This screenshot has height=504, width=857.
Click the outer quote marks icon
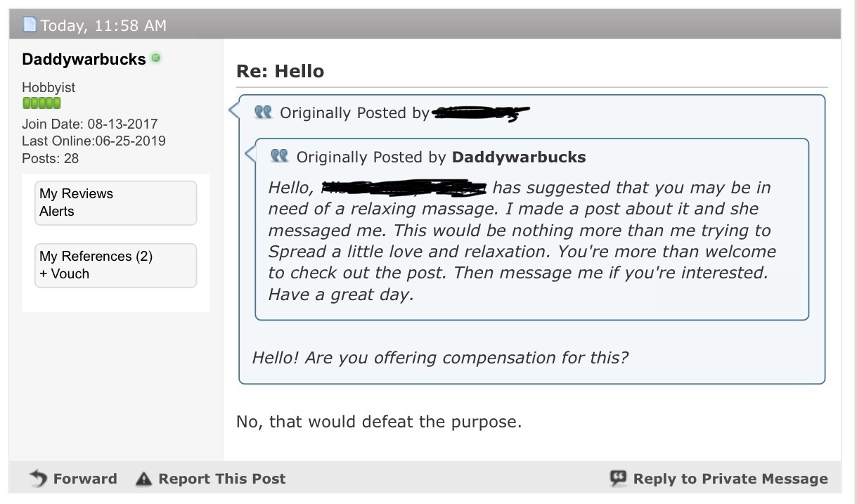coord(263,112)
